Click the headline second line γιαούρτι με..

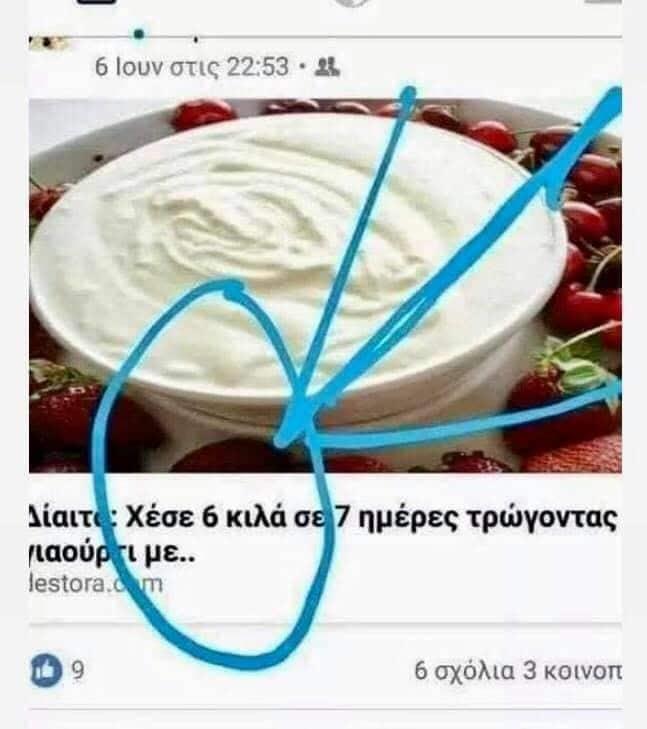tap(112, 553)
